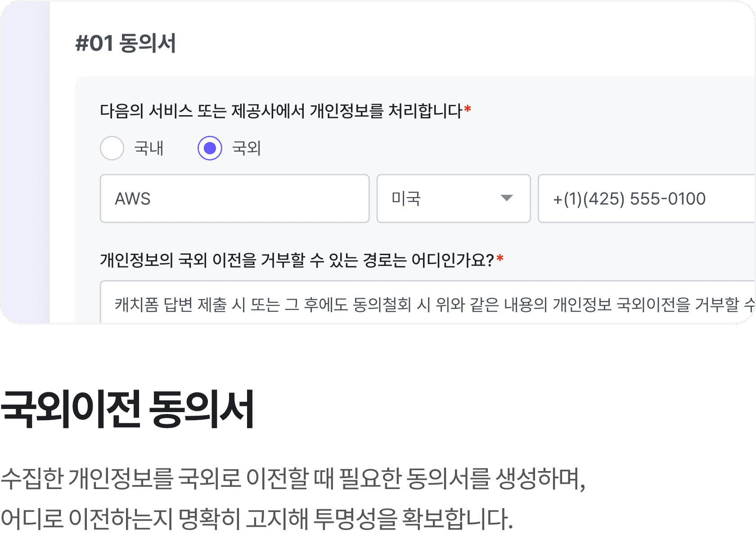Viewport: 756px width, 539px height.
Task: Click the arrow icon beside 미국
Action: [x=507, y=198]
